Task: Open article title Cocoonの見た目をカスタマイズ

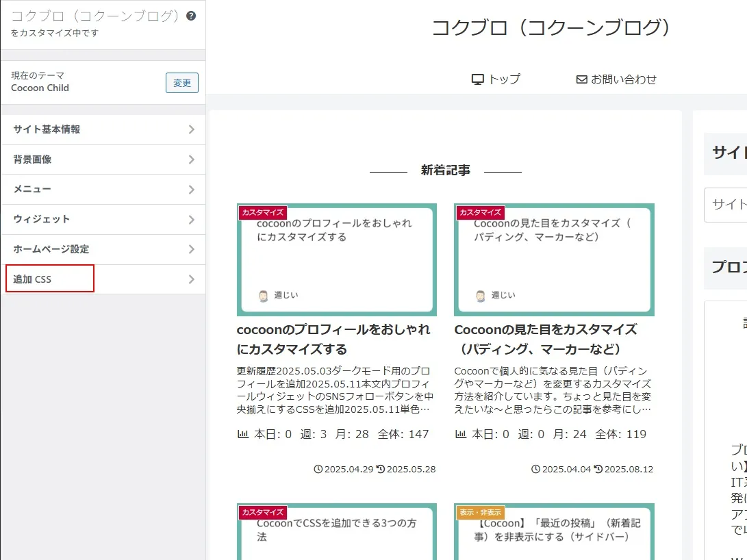Action: [546, 339]
